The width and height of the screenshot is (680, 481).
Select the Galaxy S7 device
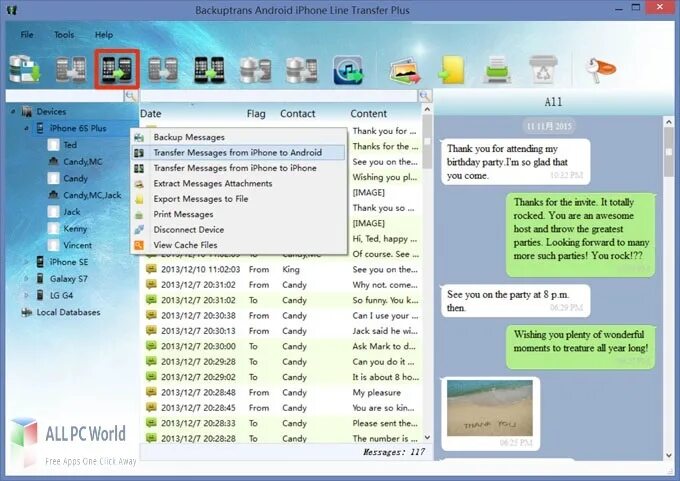[68, 279]
